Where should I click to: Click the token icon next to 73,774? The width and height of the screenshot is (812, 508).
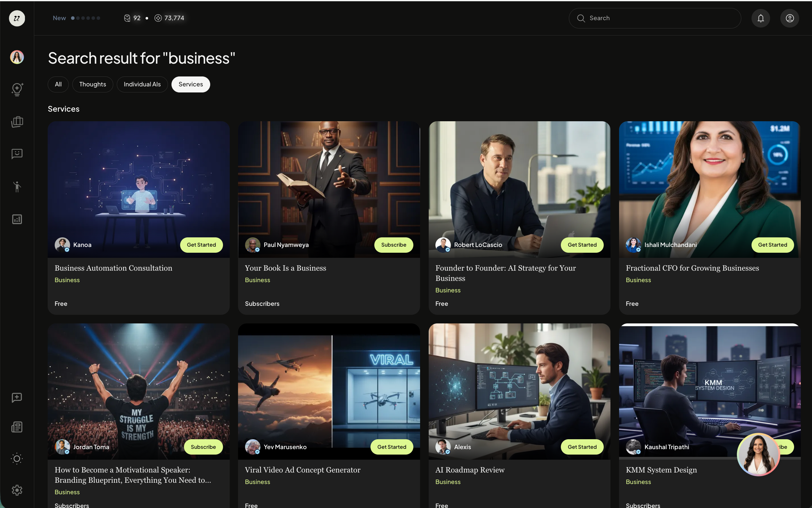158,18
